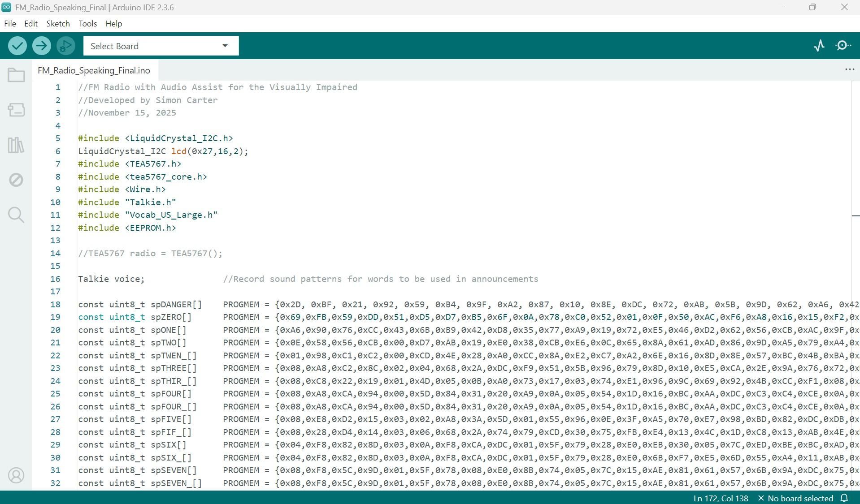Click the #include <LiquidCrystal_I2C.h> line
This screenshot has width=860, height=504.
(x=156, y=138)
